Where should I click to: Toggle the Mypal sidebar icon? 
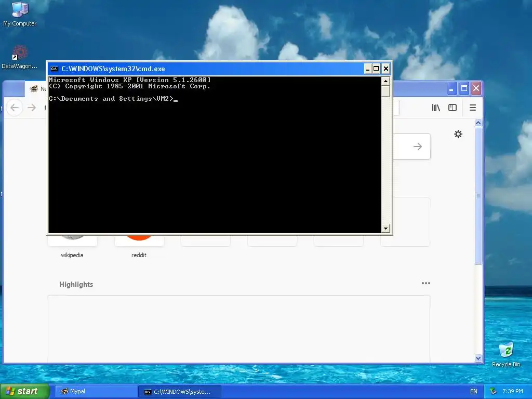pyautogui.click(x=453, y=108)
